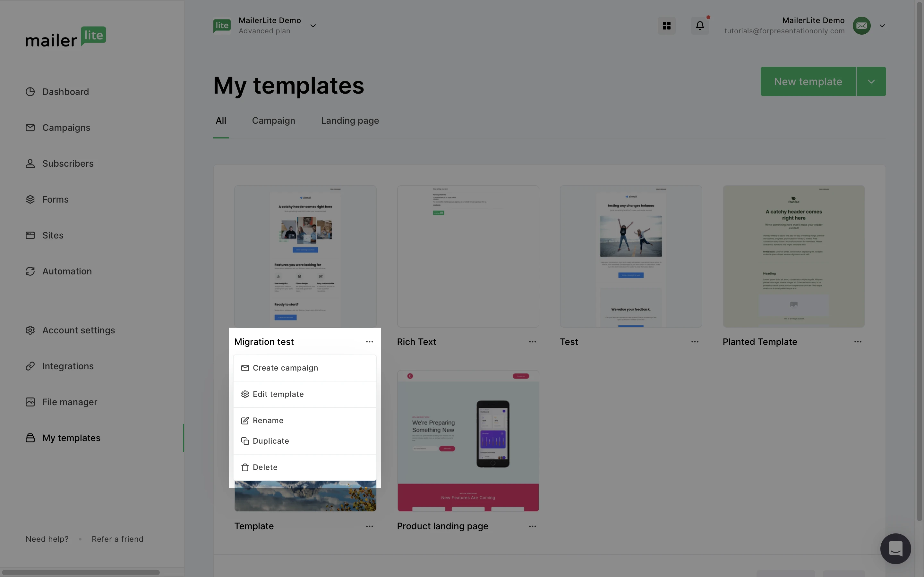Expand the New template dropdown arrow
This screenshot has height=577, width=924.
871,82
